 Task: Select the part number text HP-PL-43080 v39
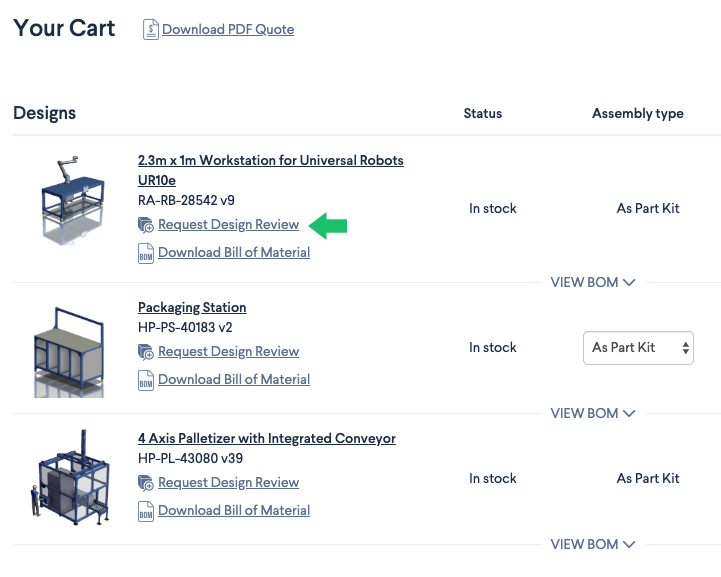tap(190, 458)
